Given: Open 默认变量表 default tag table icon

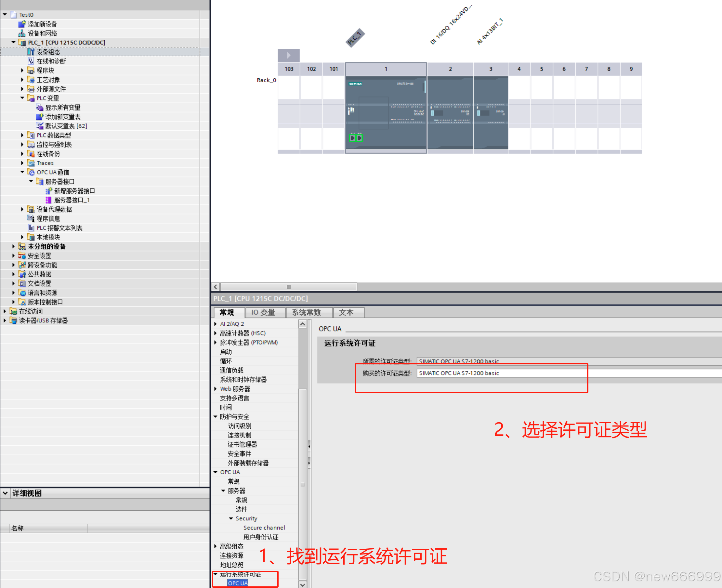Looking at the screenshot, I should click(x=40, y=126).
